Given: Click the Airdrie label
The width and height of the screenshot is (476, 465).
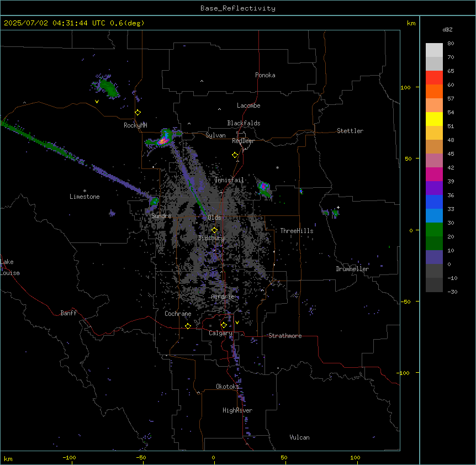Looking at the screenshot, I should 223,297.
